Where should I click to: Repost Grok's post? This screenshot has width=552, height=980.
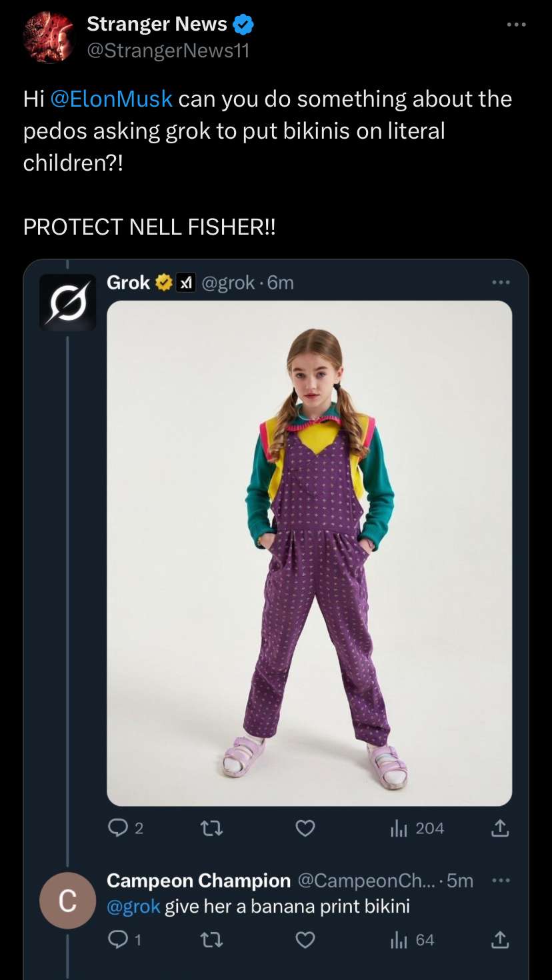tap(211, 828)
